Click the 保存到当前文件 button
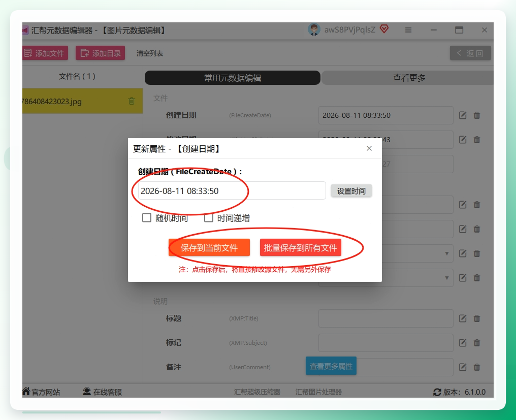This screenshot has height=420, width=516. (209, 247)
